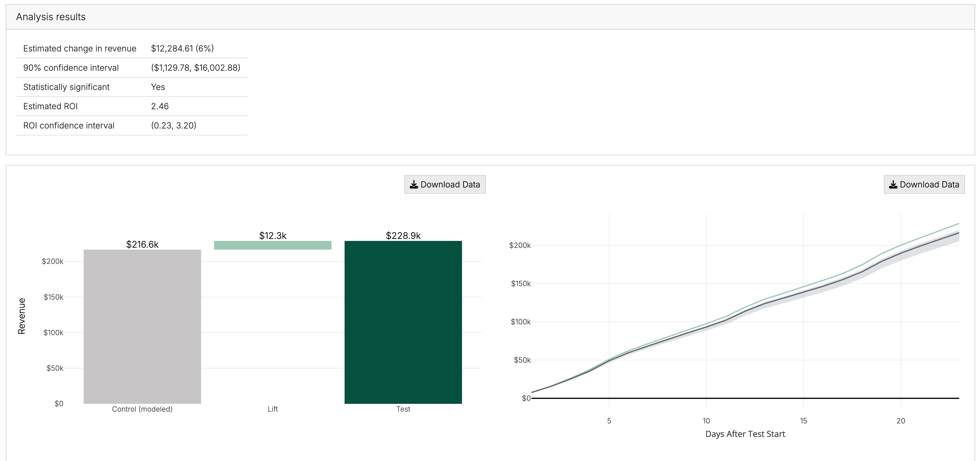Image resolution: width=980 pixels, height=461 pixels.
Task: Click the day 20 tick label
Action: click(x=901, y=421)
